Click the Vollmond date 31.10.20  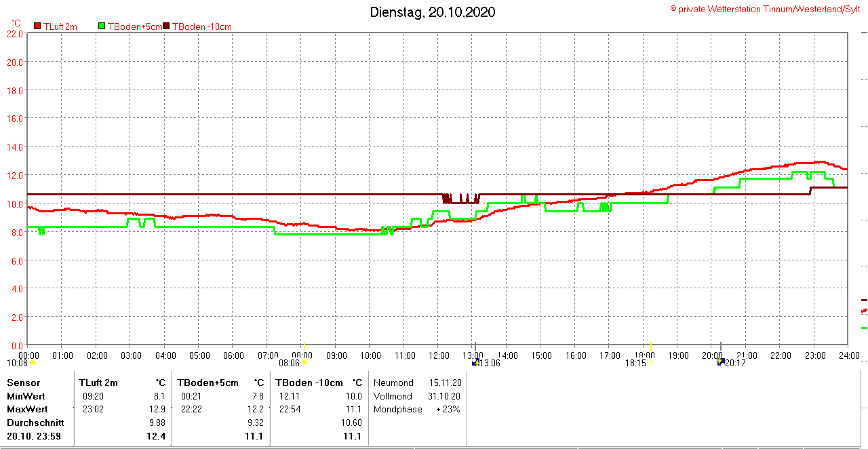[446, 396]
